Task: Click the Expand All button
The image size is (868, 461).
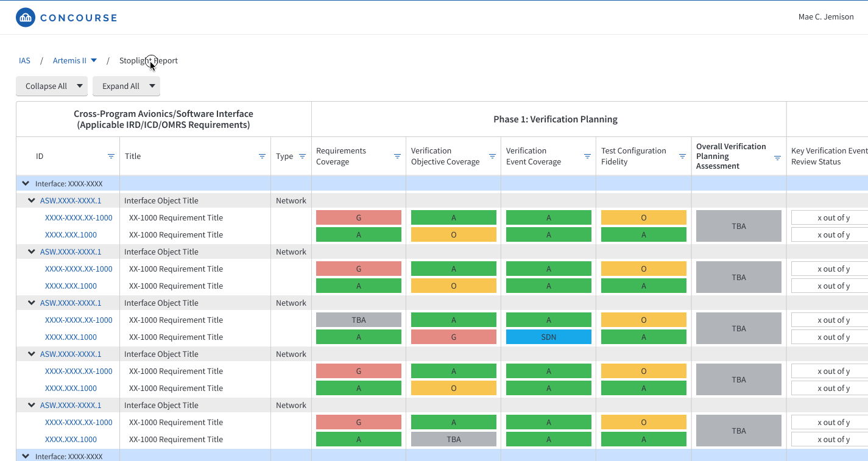Action: coord(121,86)
